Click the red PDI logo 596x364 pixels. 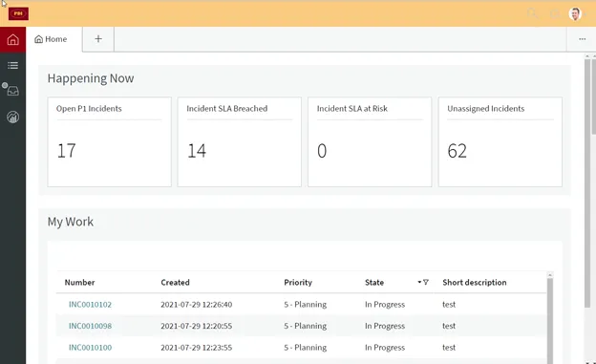pos(18,13)
